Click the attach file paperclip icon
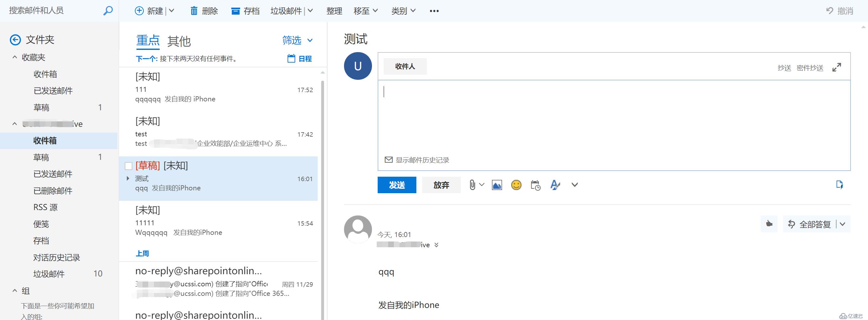The image size is (868, 320). (x=473, y=185)
